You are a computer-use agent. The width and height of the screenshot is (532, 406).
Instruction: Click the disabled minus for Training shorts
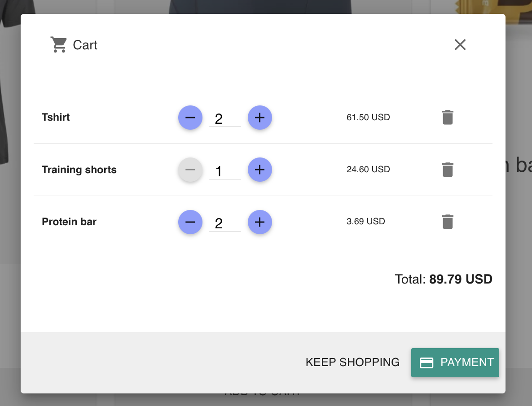coord(190,170)
